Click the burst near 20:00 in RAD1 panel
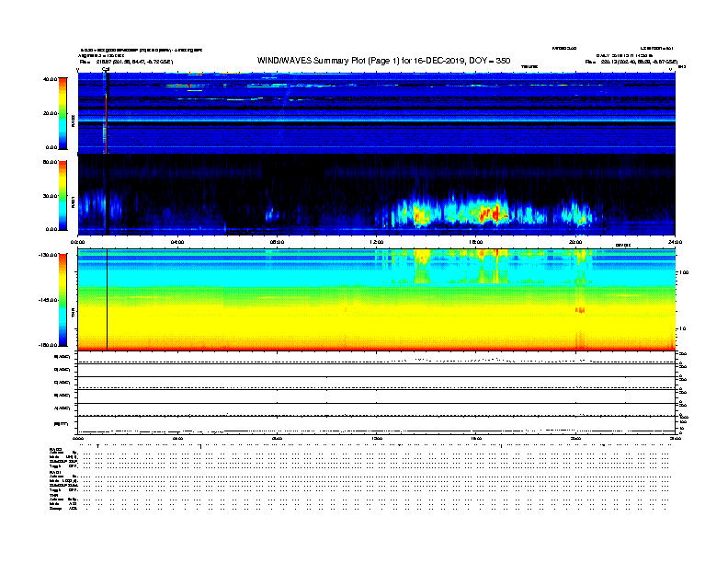The width and height of the screenshot is (728, 563). pyautogui.click(x=575, y=214)
